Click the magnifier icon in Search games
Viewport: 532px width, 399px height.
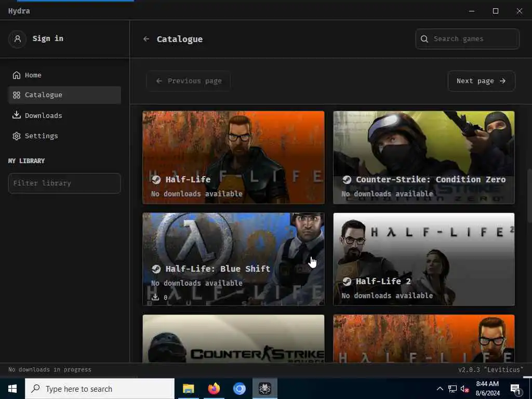click(x=424, y=38)
